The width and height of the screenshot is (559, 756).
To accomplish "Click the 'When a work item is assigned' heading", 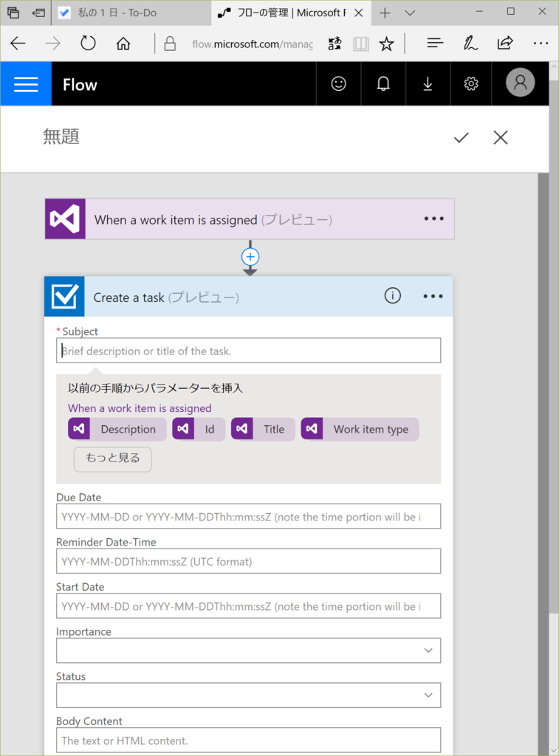I will tap(176, 220).
